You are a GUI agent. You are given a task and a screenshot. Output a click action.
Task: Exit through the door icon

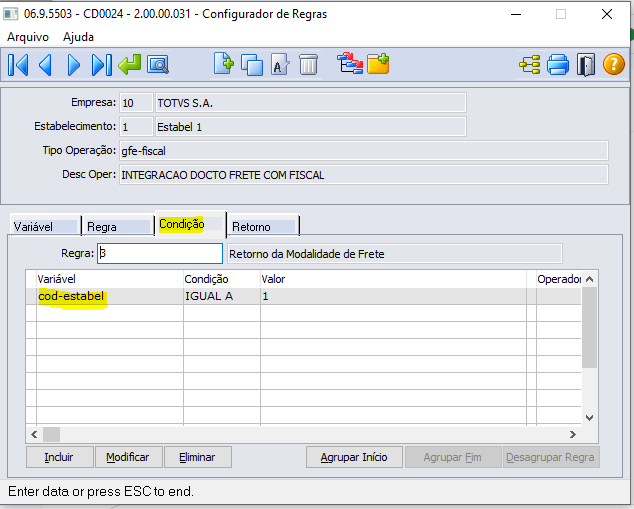coord(586,65)
